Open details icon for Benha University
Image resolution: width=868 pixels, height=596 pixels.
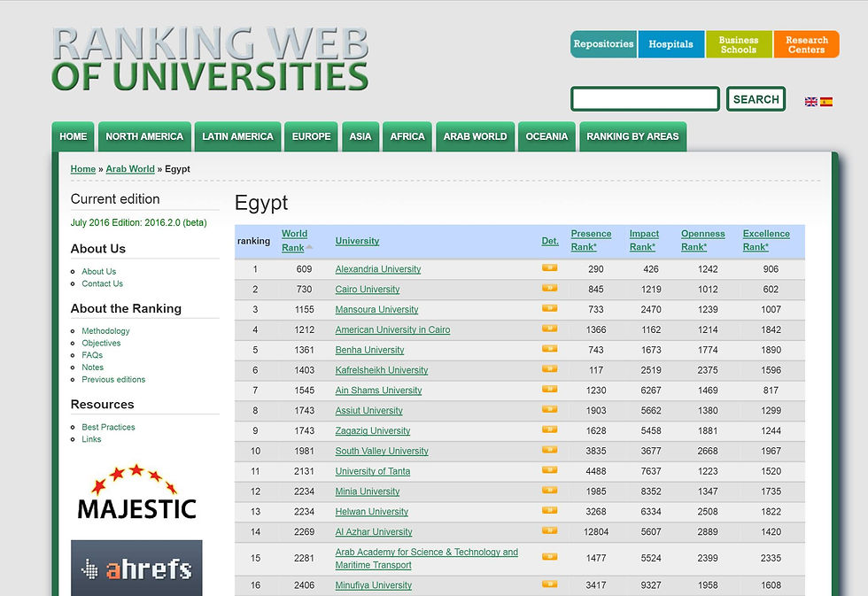(x=549, y=349)
